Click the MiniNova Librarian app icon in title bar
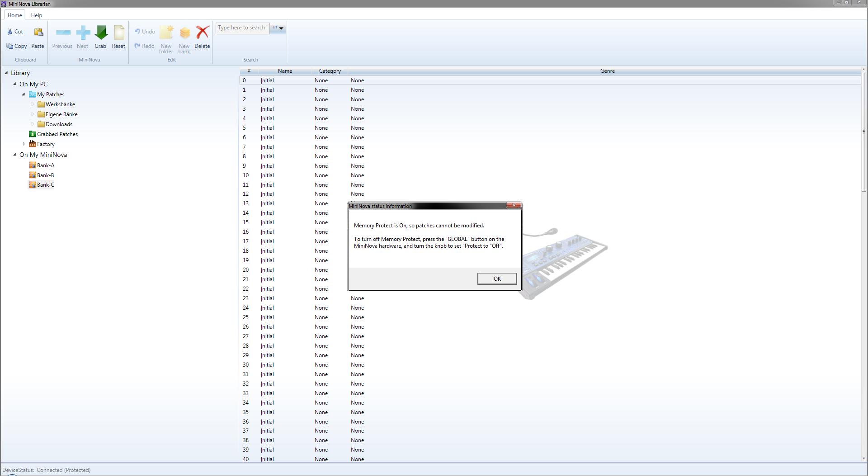 (4, 4)
